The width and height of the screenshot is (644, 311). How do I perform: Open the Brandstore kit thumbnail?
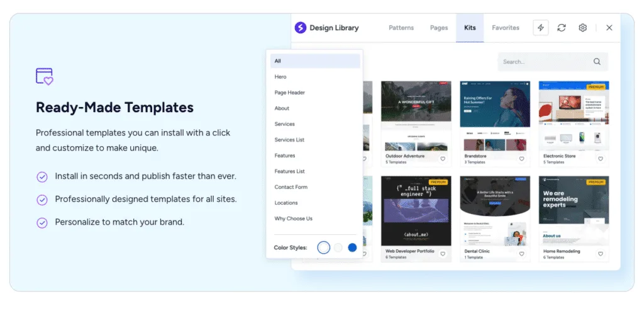pyautogui.click(x=495, y=116)
